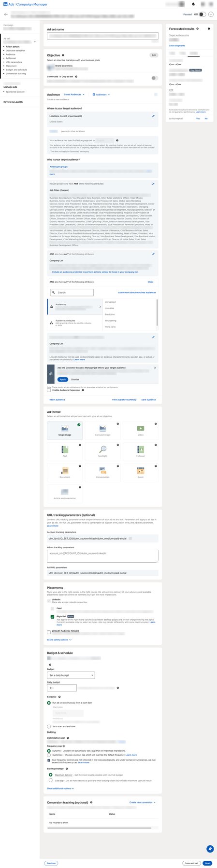Select Dynamic frequency cap option
Screen dimensions: 217x868
[x=49, y=751]
